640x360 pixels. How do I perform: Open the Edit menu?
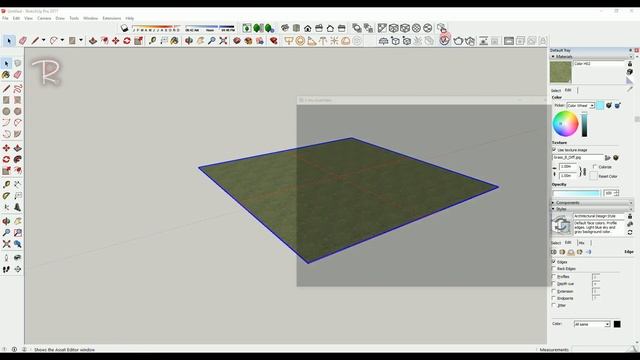pyautogui.click(x=16, y=18)
